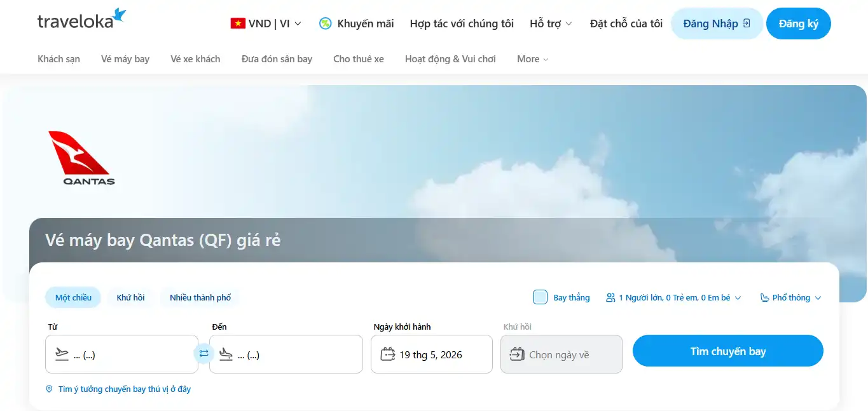Select the Nhiều thành phố trip option
The height and width of the screenshot is (411, 868).
200,297
